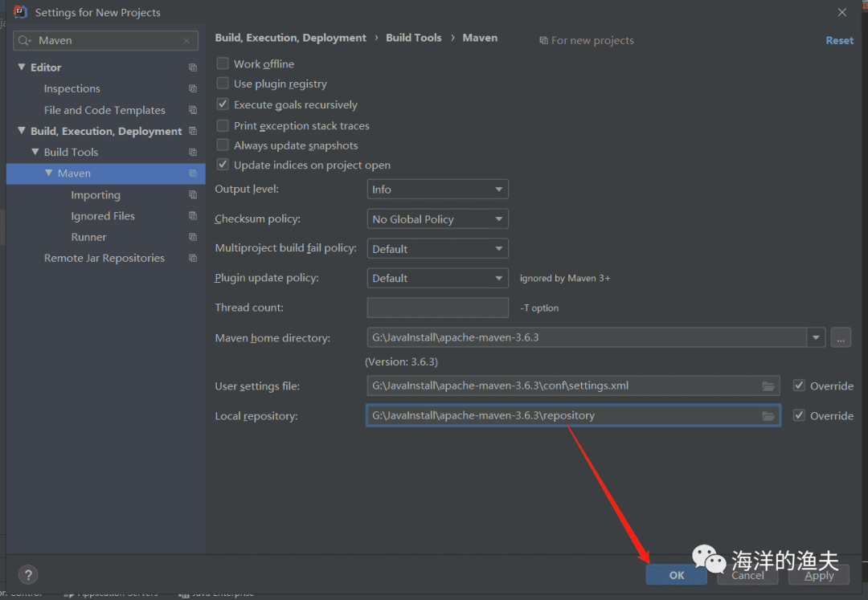The image size is (868, 600).
Task: Click the OK button
Action: pyautogui.click(x=677, y=575)
